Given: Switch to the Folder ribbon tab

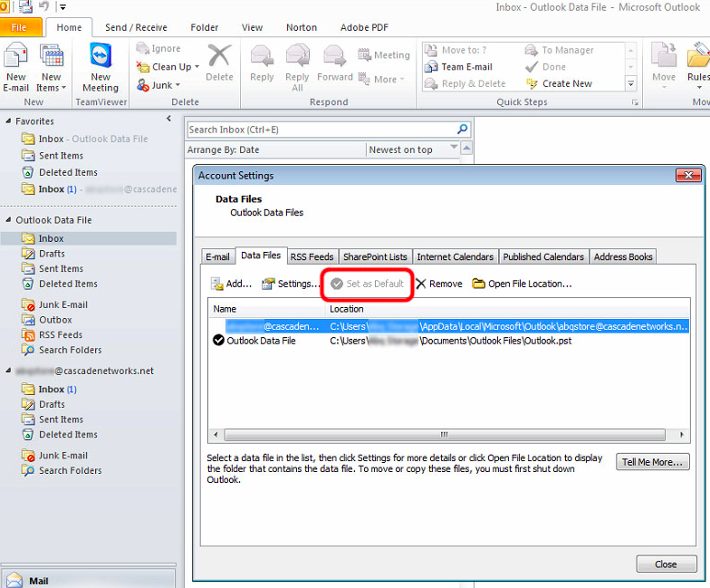Looking at the screenshot, I should click(205, 27).
